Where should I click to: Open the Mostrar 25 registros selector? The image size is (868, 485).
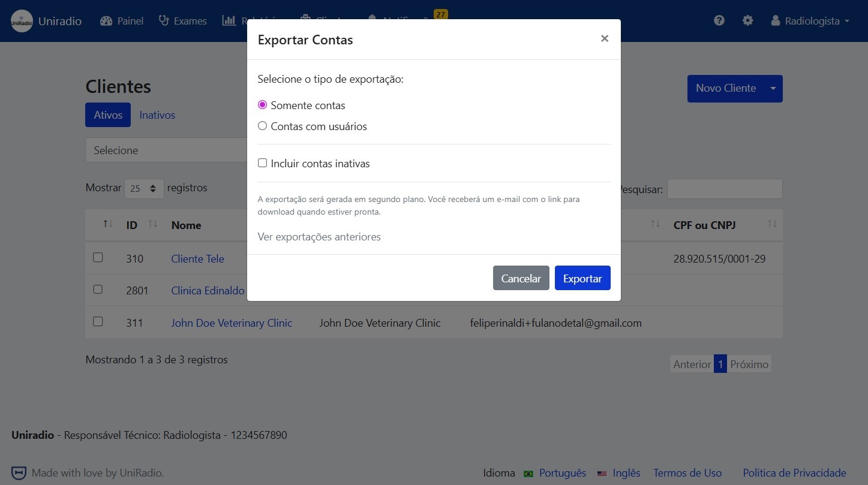click(x=144, y=188)
